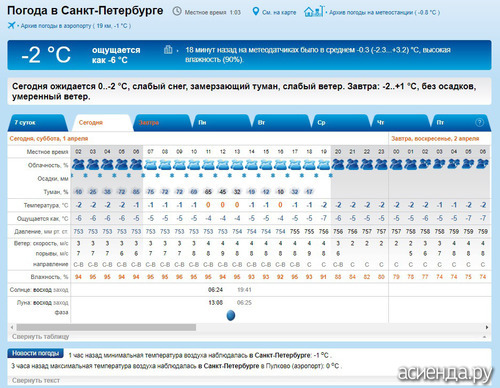Click the small collapse arrow right of Свернуть таблицу
Screen dimensions: 500x388
(484, 337)
